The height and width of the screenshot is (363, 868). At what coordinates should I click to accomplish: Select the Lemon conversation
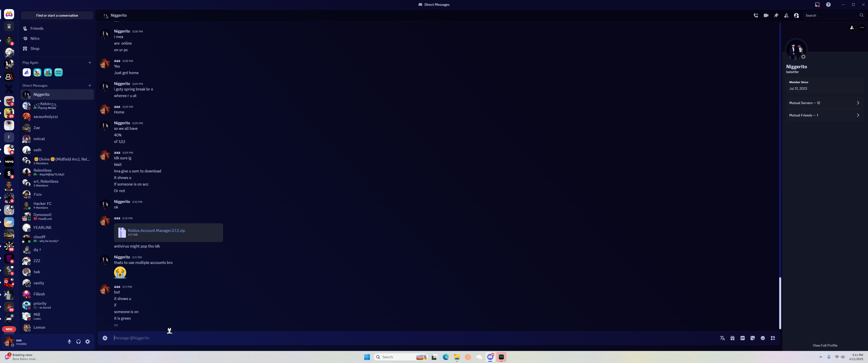(57, 328)
